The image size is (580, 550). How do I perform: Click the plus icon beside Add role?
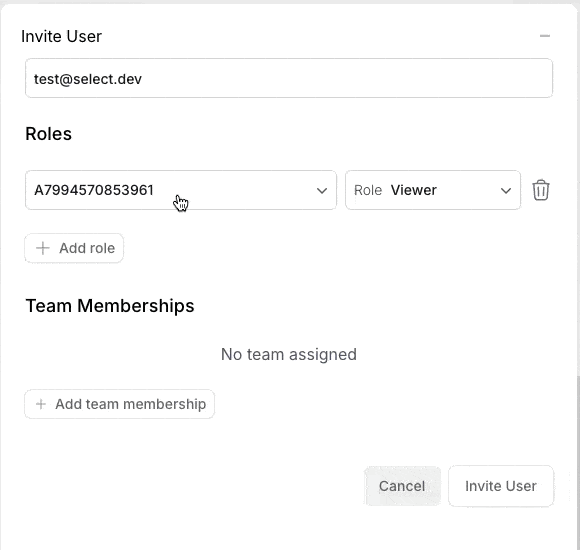(43, 248)
